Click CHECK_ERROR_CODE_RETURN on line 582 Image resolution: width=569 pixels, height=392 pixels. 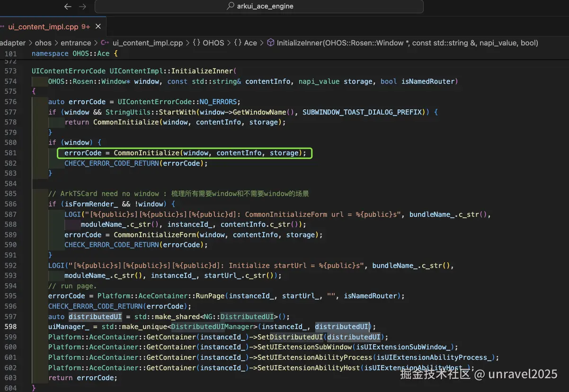coord(112,163)
